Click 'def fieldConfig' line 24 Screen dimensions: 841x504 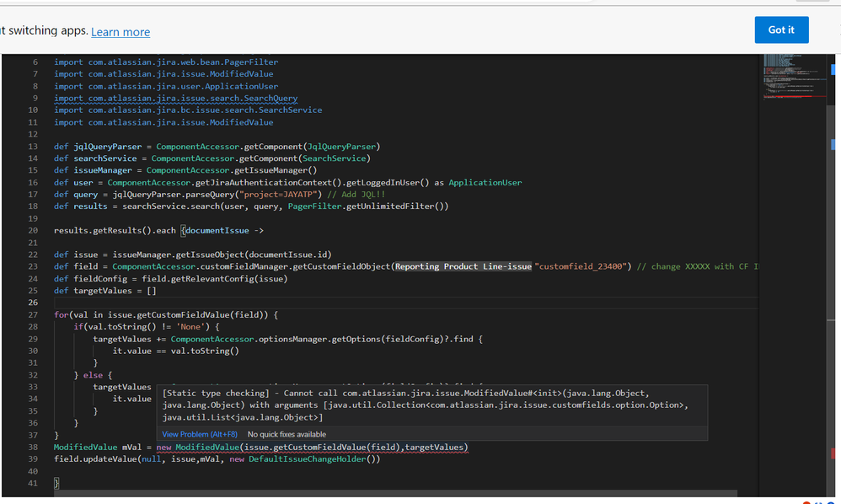(x=171, y=279)
